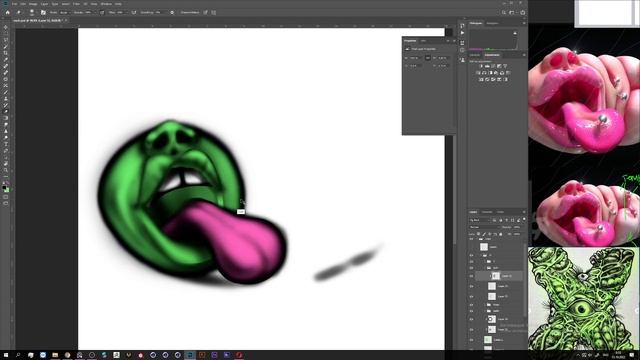Select the Hand tool
Screen dimensions: 640x360
tap(6, 163)
